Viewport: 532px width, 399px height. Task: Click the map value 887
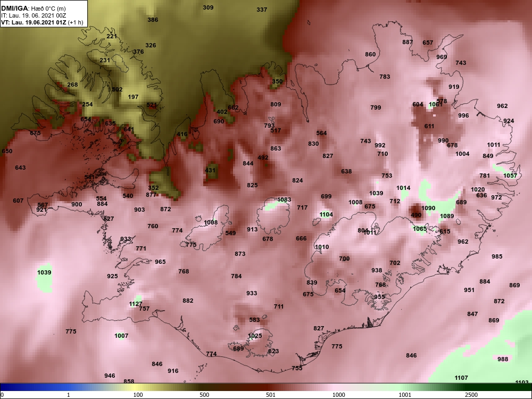(x=408, y=42)
